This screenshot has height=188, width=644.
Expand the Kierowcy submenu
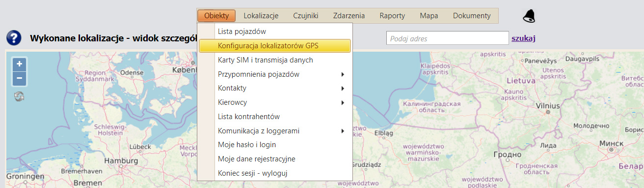pos(275,102)
